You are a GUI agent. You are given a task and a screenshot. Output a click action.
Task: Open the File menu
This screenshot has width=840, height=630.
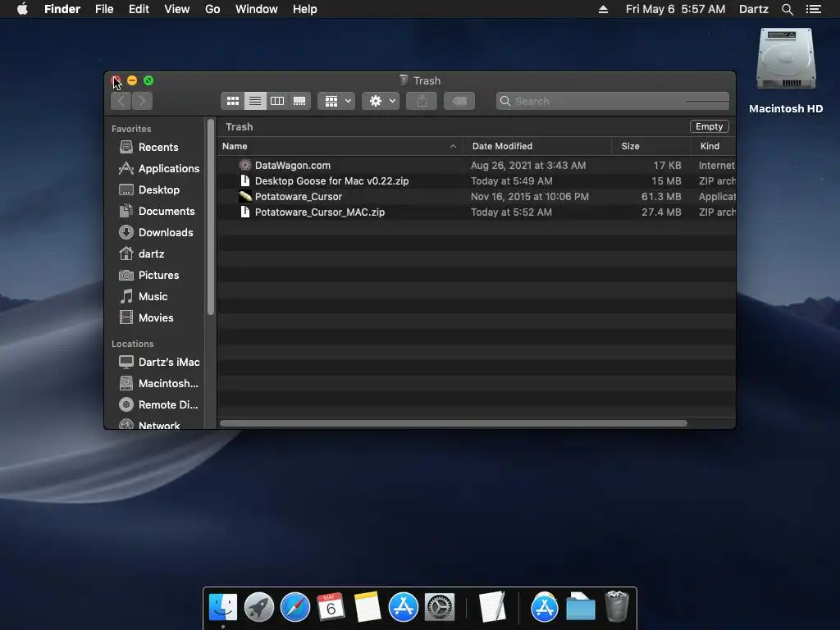[104, 9]
